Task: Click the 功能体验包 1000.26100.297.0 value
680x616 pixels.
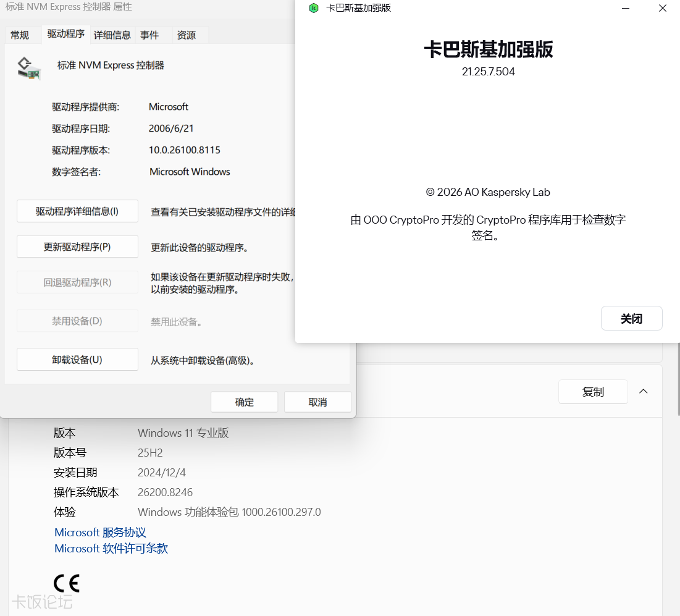Action: pyautogui.click(x=229, y=512)
